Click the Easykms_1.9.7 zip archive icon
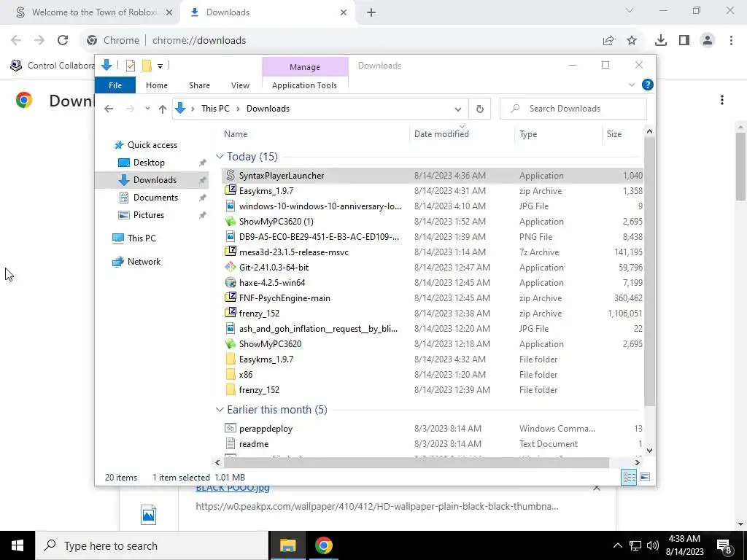This screenshot has height=560, width=747. (x=231, y=190)
